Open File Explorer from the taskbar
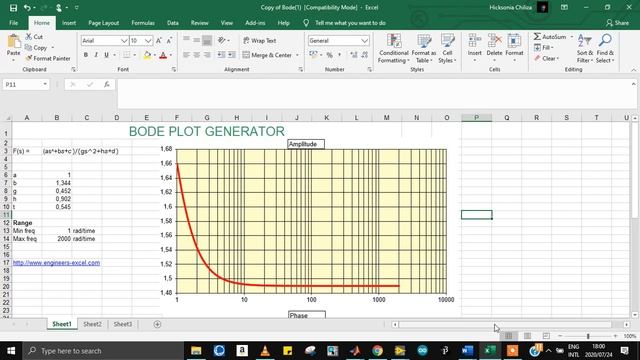Screen dimensions: 640x360 (196, 351)
